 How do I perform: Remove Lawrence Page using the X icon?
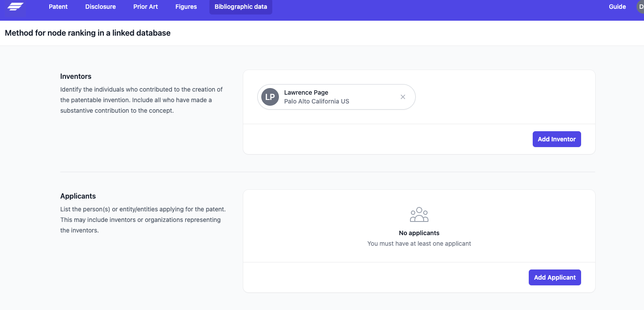point(402,96)
